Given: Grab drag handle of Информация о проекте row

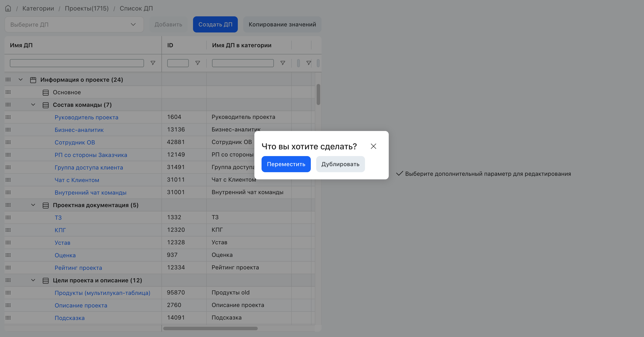Looking at the screenshot, I should tap(8, 79).
